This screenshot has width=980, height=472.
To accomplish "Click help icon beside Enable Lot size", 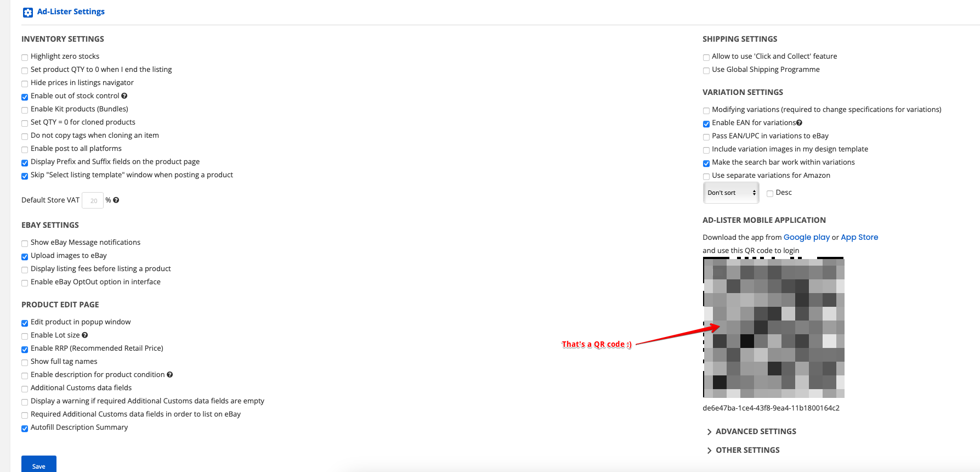I will click(85, 335).
